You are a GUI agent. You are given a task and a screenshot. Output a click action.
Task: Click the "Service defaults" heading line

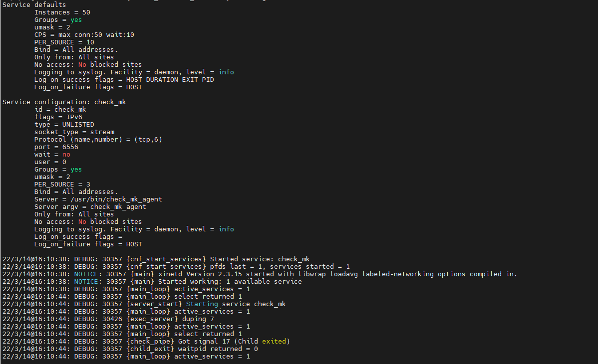click(x=34, y=4)
